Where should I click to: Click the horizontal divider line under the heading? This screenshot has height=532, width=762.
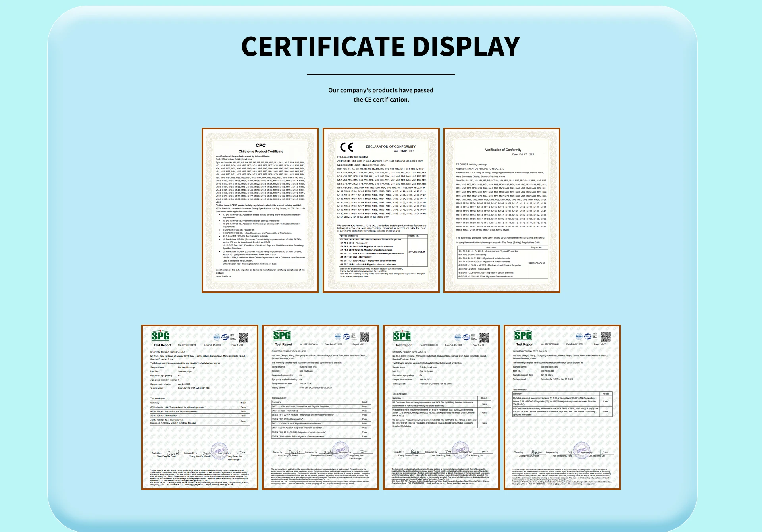(x=381, y=74)
